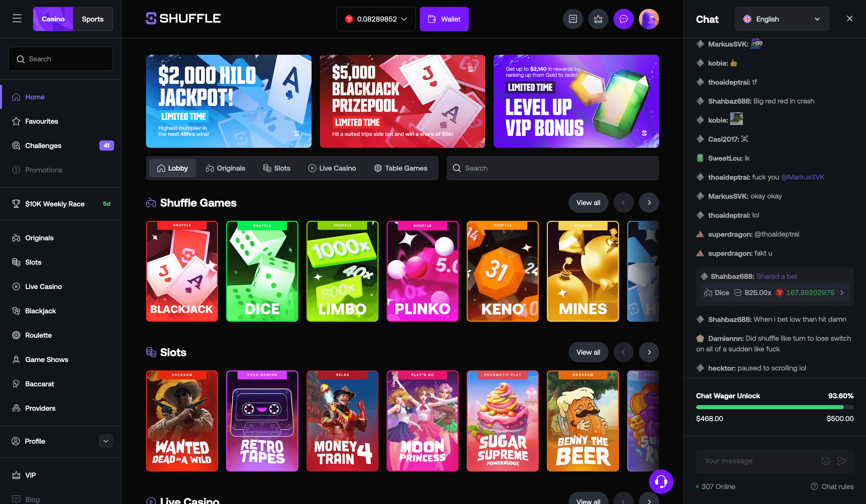Click the Chat Wager Unlock progress bar
This screenshot has width=866, height=504.
(774, 407)
